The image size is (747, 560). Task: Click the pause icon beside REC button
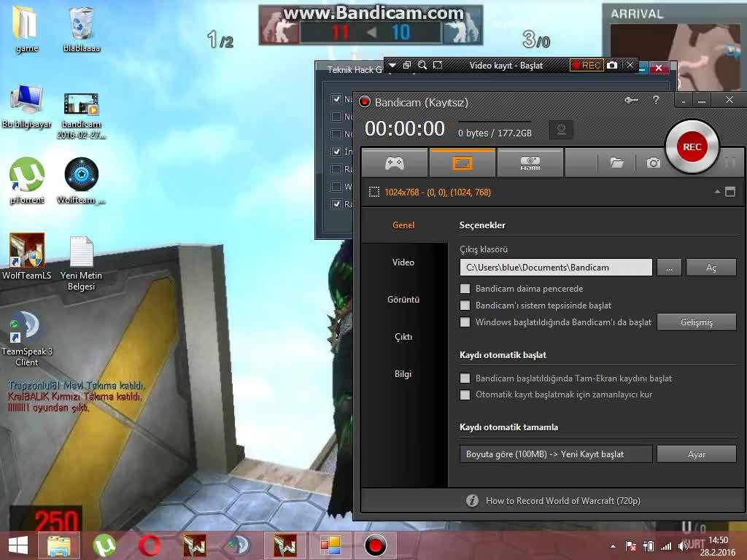pos(729,162)
